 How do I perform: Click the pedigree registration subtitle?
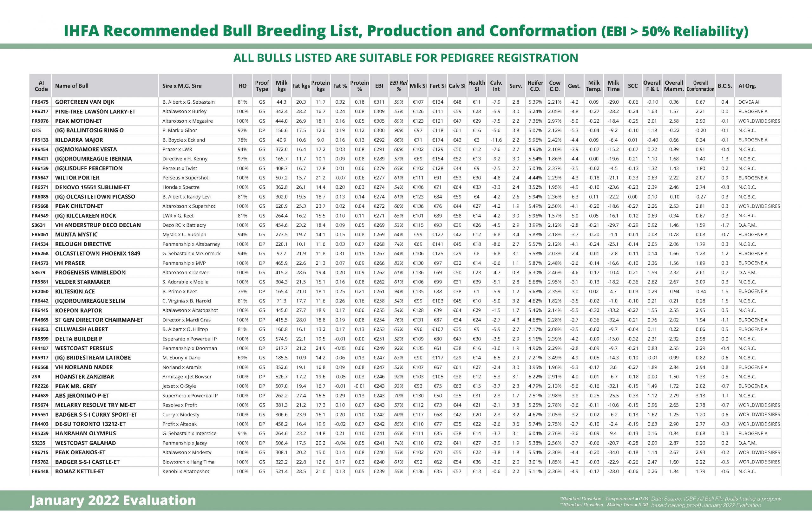[x=406, y=58]
